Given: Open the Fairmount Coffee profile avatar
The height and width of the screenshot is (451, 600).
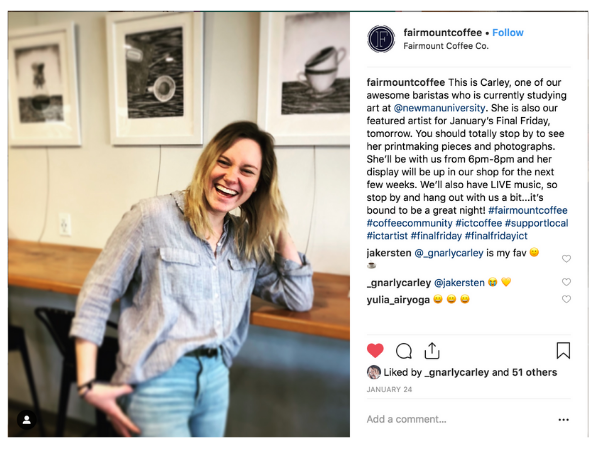Looking at the screenshot, I should (381, 39).
